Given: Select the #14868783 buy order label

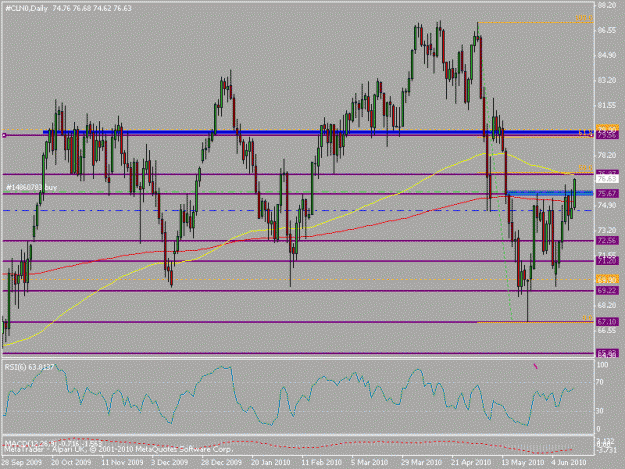Looking at the screenshot, I should tap(31, 187).
